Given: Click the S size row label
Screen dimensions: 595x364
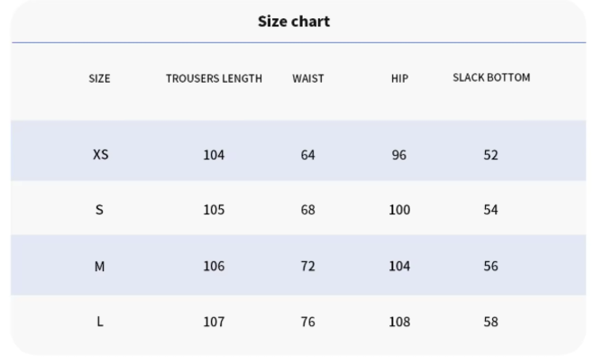Looking at the screenshot, I should tap(100, 210).
